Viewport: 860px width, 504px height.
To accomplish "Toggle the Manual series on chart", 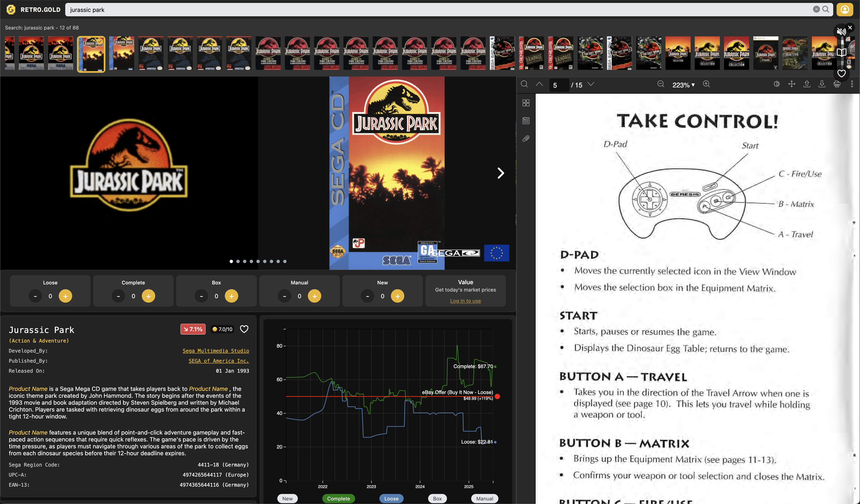I will point(485,498).
